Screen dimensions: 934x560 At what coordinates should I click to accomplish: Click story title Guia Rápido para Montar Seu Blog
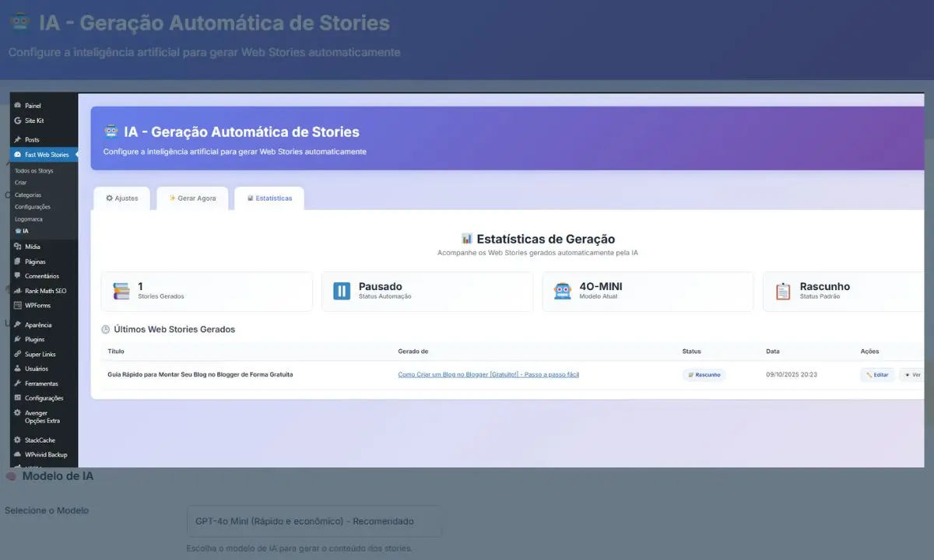pyautogui.click(x=200, y=375)
